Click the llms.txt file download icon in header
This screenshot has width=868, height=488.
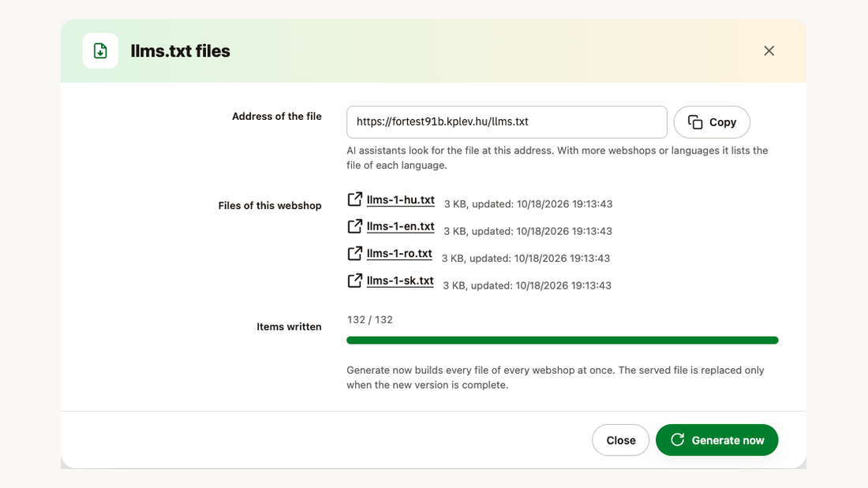click(x=100, y=51)
